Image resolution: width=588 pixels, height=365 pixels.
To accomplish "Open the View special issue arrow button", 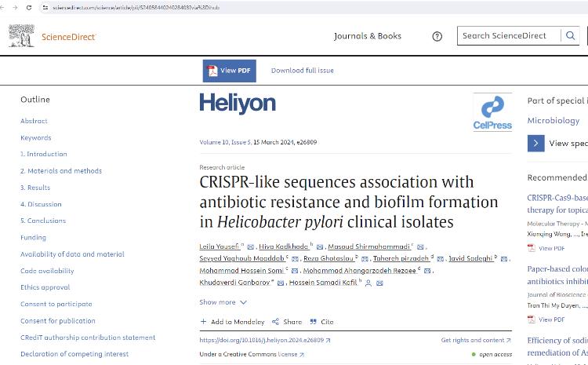I will pyautogui.click(x=536, y=143).
